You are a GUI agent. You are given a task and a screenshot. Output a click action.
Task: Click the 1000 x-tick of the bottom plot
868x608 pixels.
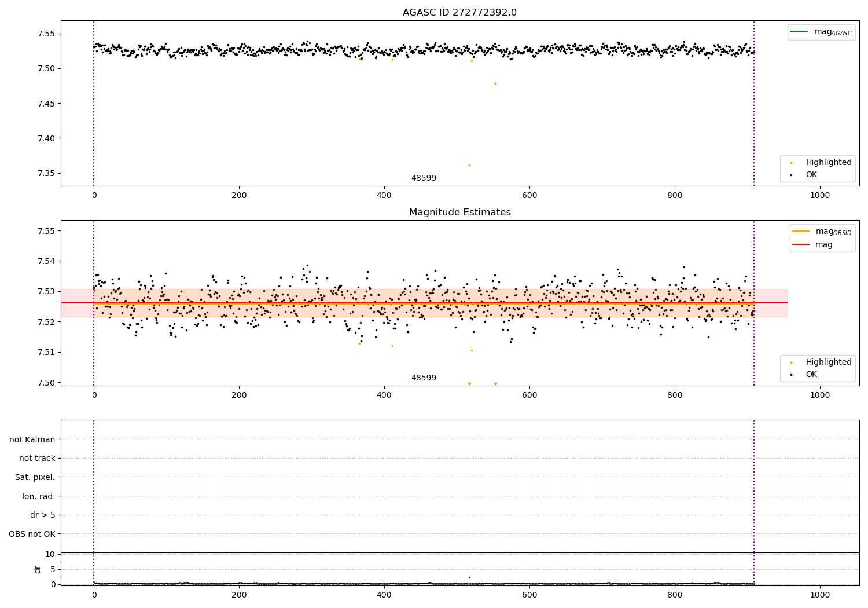point(820,595)
